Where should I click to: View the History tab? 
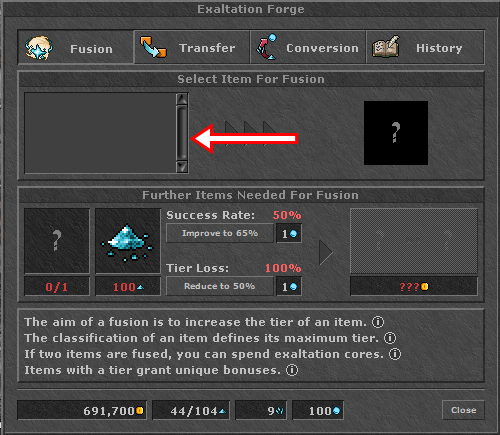(425, 47)
